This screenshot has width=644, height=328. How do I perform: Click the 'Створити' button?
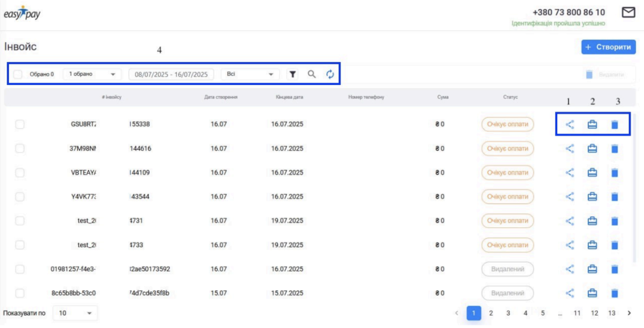click(608, 47)
